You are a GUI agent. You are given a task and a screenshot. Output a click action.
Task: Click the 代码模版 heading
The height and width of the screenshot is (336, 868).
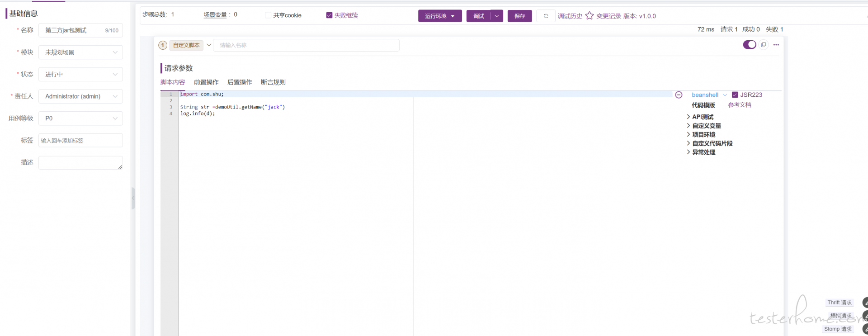coord(703,105)
